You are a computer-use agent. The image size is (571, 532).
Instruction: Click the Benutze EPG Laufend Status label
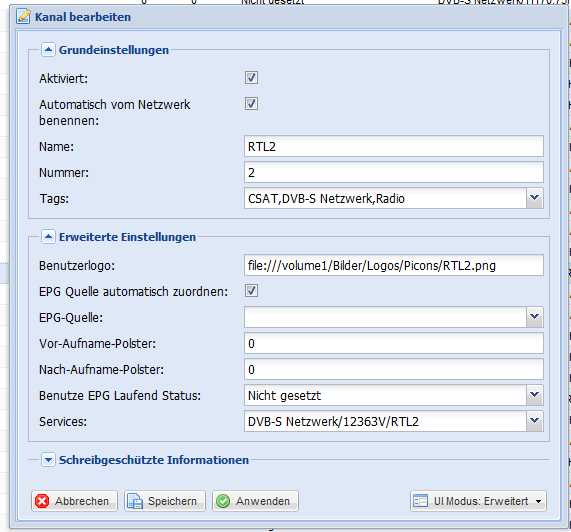point(120,395)
